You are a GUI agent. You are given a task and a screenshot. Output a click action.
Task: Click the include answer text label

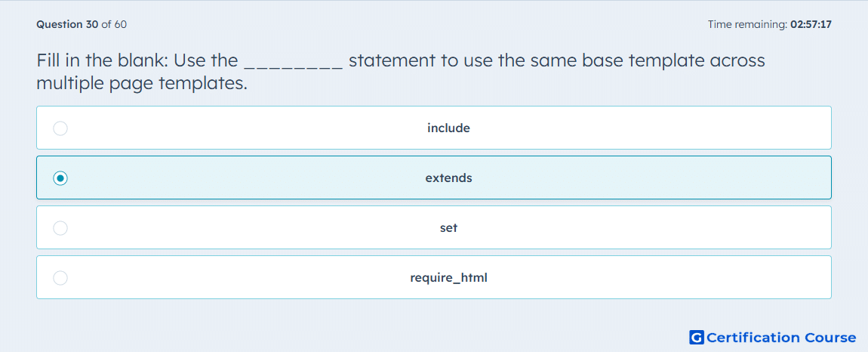[448, 128]
